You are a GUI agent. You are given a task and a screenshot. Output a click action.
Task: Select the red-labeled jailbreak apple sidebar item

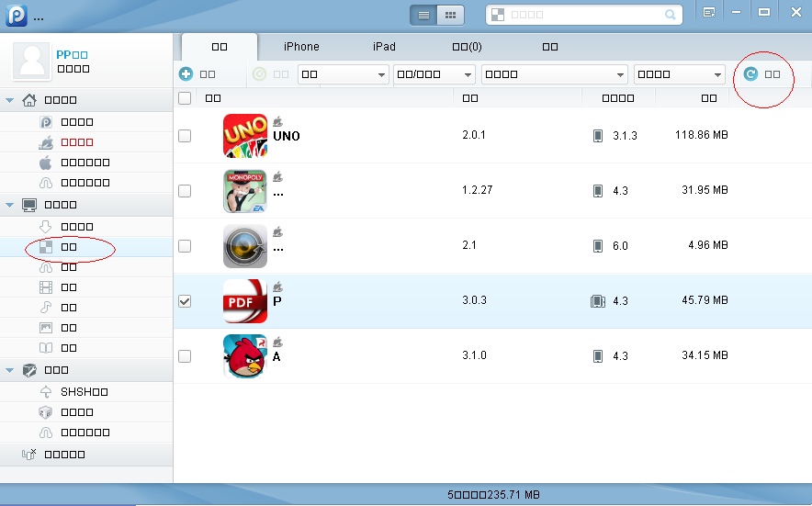coord(86,142)
